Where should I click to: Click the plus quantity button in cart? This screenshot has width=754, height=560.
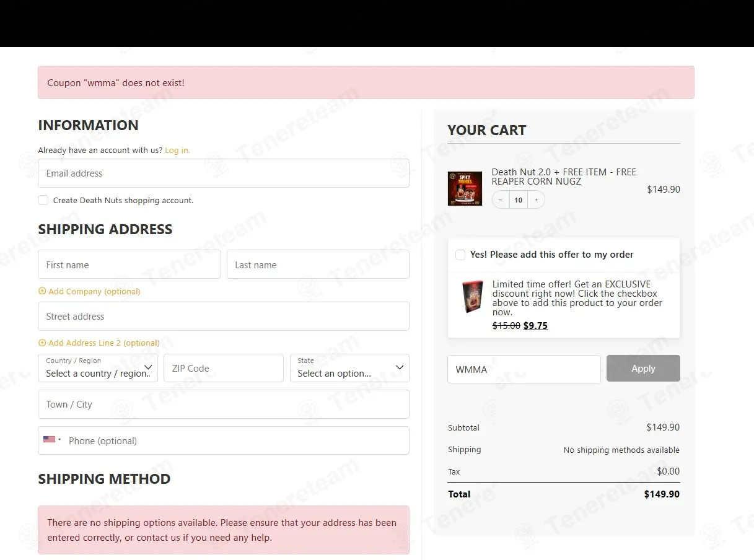(536, 200)
